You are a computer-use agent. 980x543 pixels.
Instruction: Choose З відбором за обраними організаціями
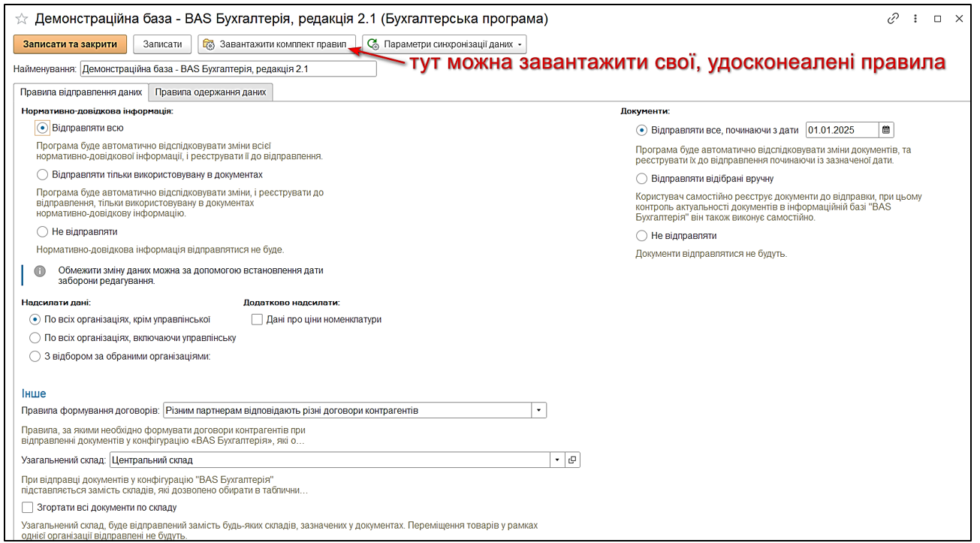point(35,357)
